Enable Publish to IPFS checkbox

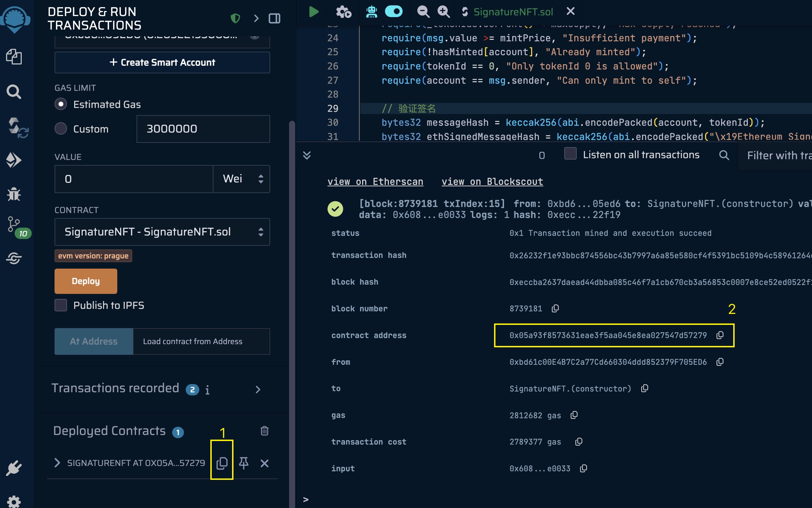coord(61,305)
